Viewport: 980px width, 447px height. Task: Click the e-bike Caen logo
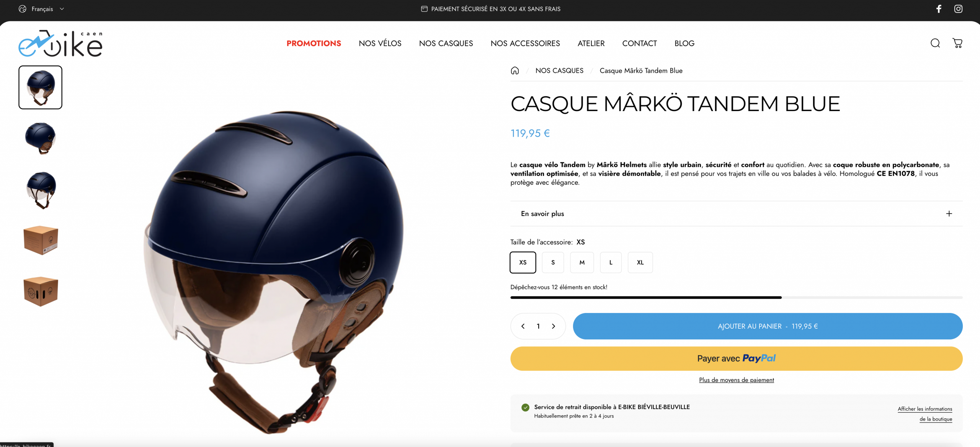point(60,43)
